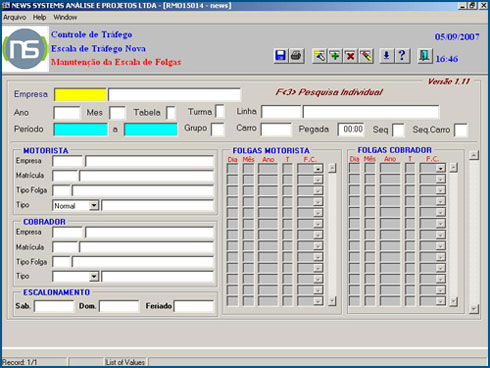Click the blue down-arrow toolbar icon
Image resolution: width=490 pixels, height=368 pixels.
click(386, 56)
